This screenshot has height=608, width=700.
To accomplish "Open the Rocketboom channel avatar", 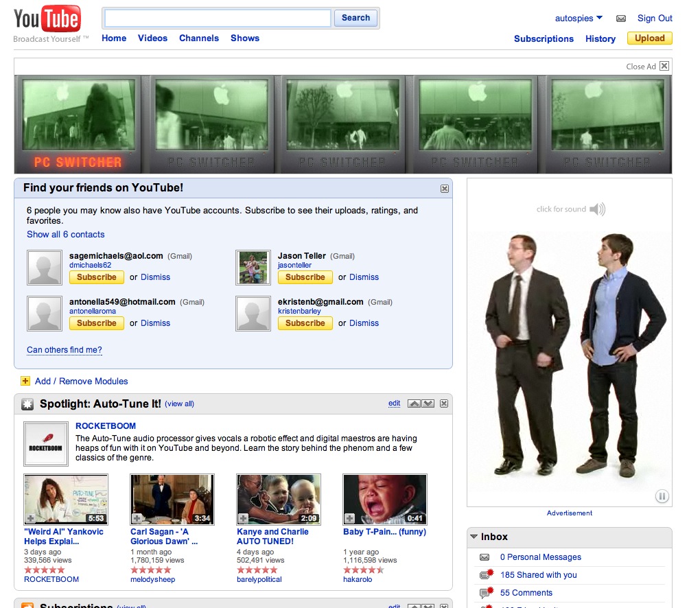I will click(45, 444).
